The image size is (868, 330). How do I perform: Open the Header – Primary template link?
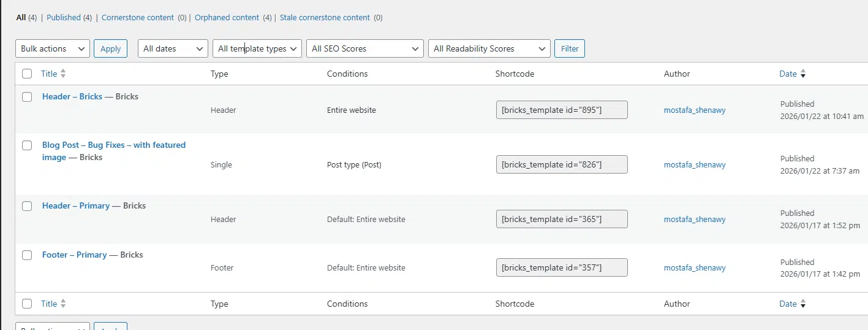(x=76, y=205)
